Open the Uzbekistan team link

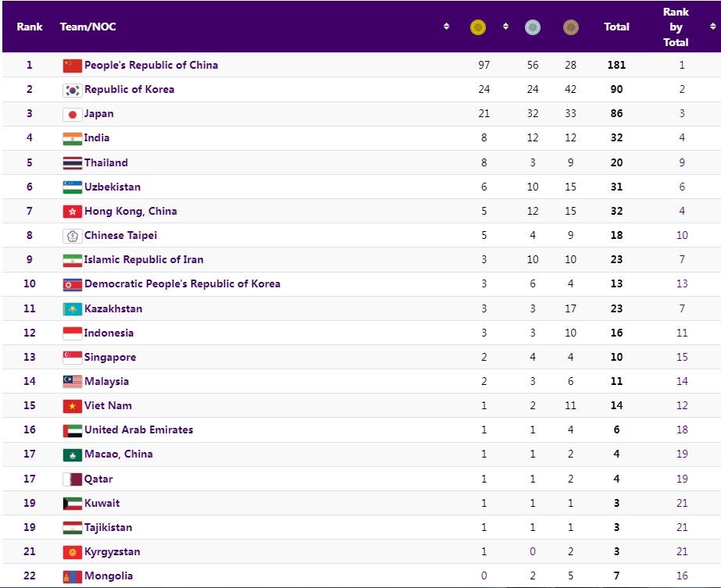click(x=112, y=187)
